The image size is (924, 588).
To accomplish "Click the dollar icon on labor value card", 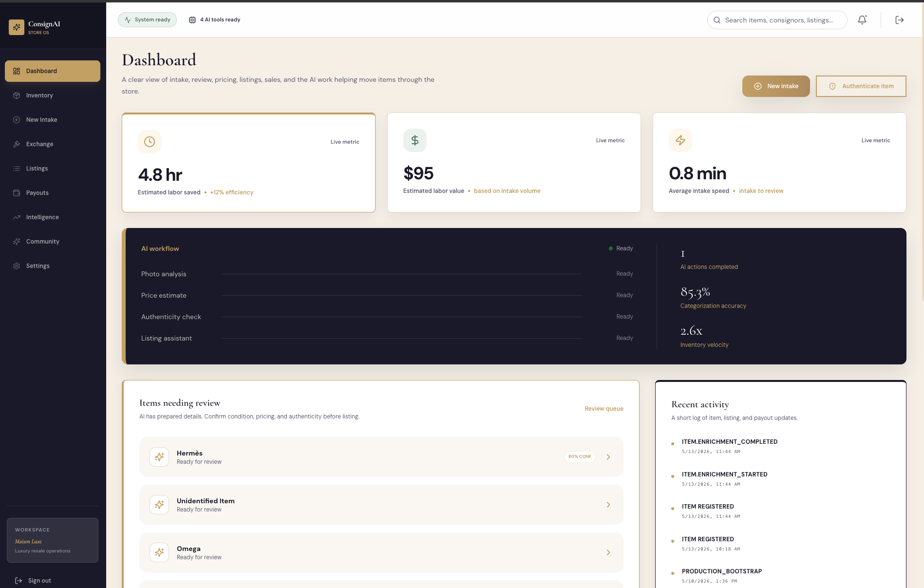I will tap(415, 140).
